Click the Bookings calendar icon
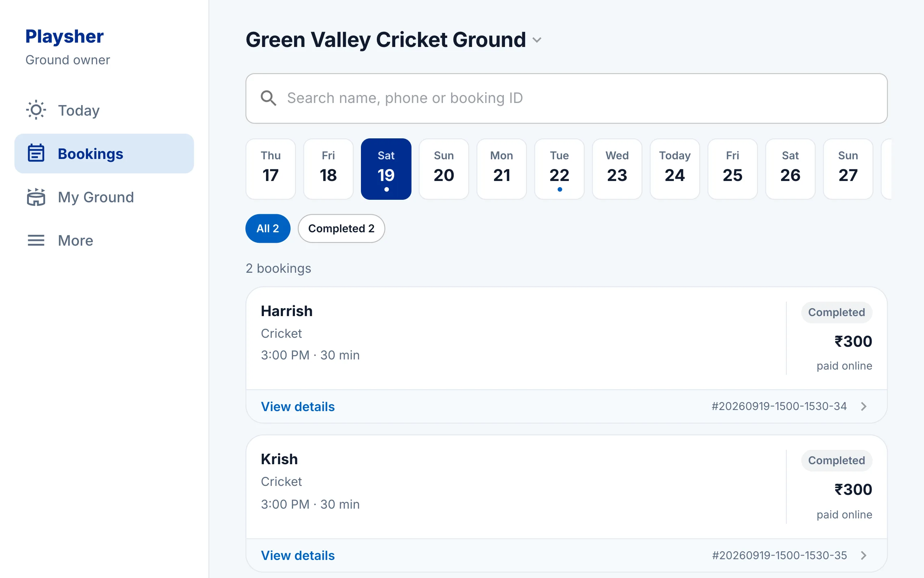 coord(36,153)
